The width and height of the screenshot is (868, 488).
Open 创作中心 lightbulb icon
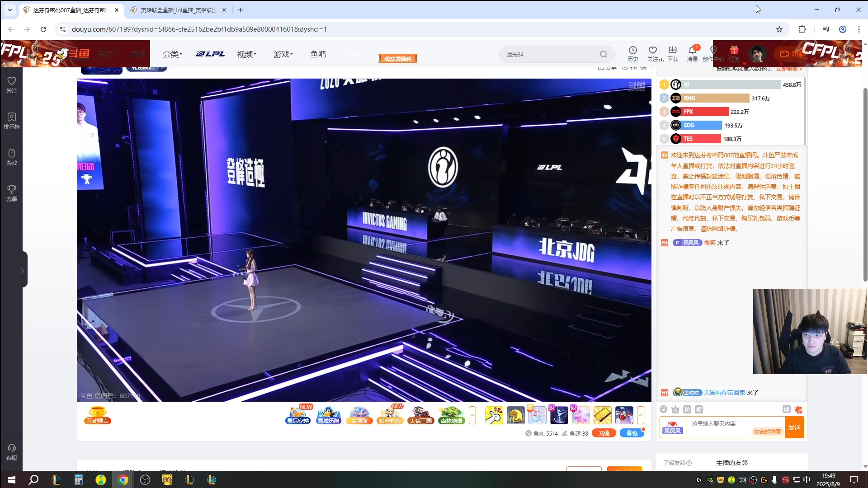[x=713, y=53]
